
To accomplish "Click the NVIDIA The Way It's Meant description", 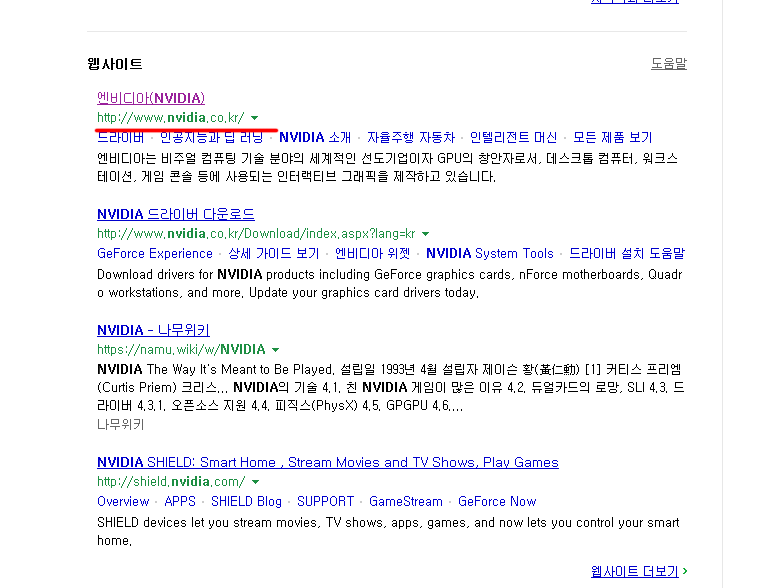I will (x=390, y=387).
